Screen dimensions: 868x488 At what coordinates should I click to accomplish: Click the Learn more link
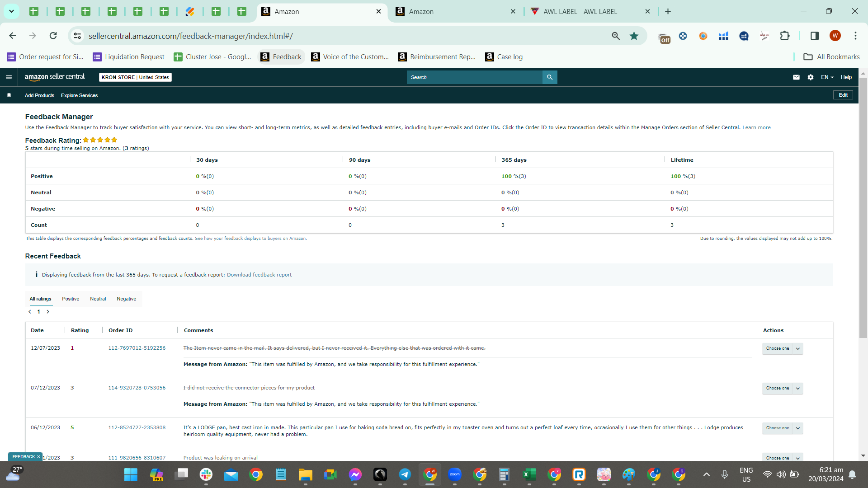coord(756,127)
